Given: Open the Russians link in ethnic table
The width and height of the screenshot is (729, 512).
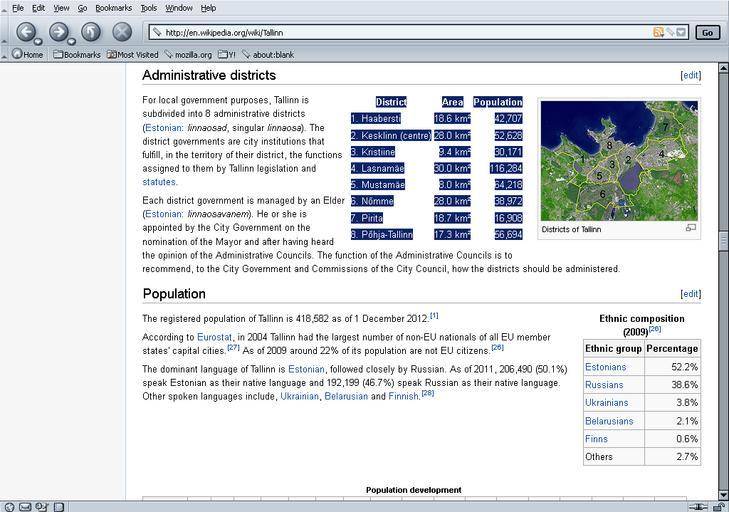Looking at the screenshot, I should [x=604, y=385].
